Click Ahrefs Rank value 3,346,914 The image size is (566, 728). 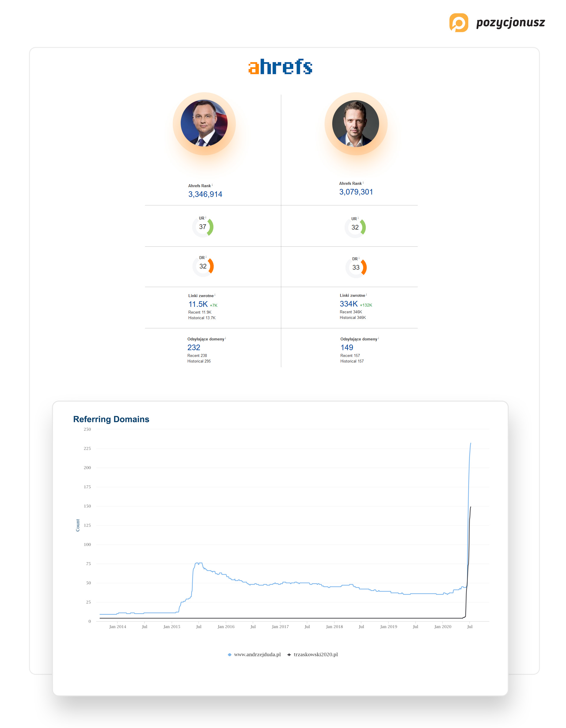pos(205,194)
